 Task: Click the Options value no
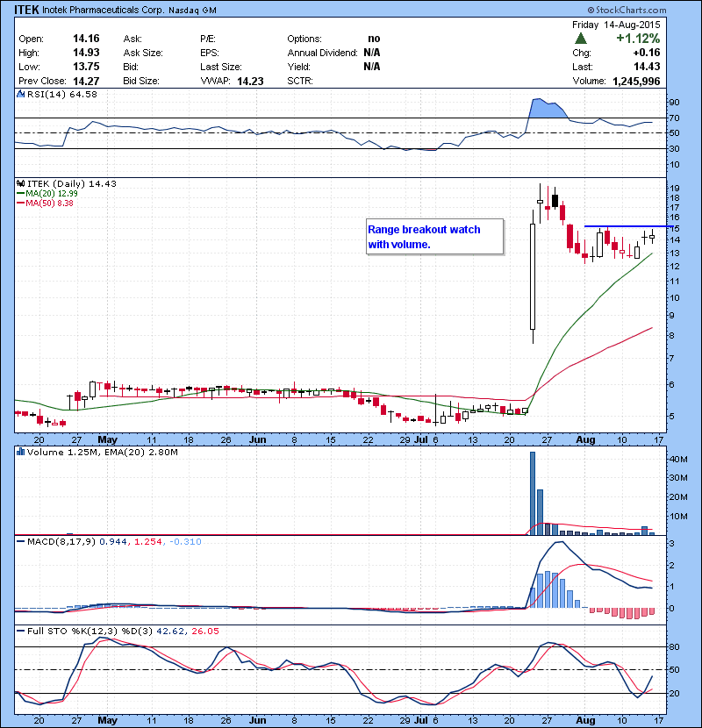click(x=374, y=39)
